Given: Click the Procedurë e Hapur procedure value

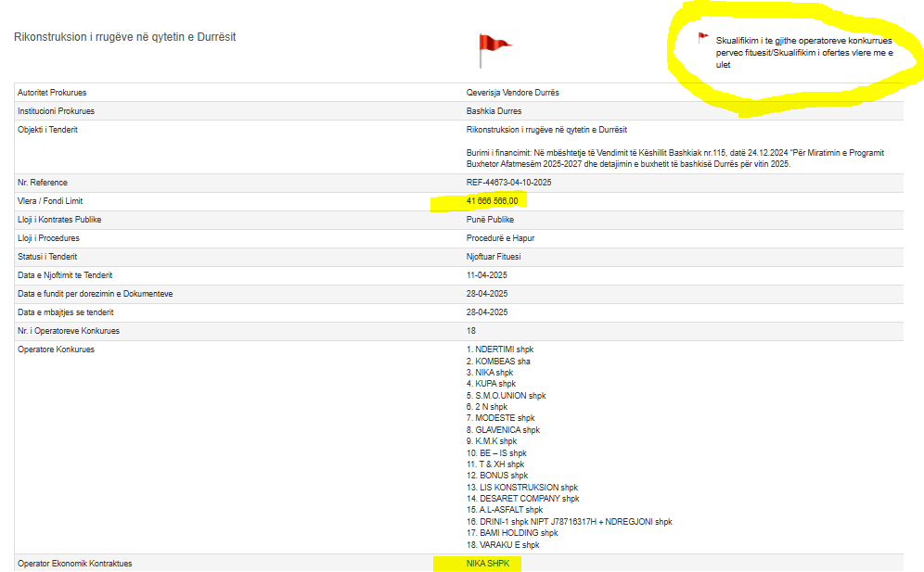Looking at the screenshot, I should click(500, 238).
